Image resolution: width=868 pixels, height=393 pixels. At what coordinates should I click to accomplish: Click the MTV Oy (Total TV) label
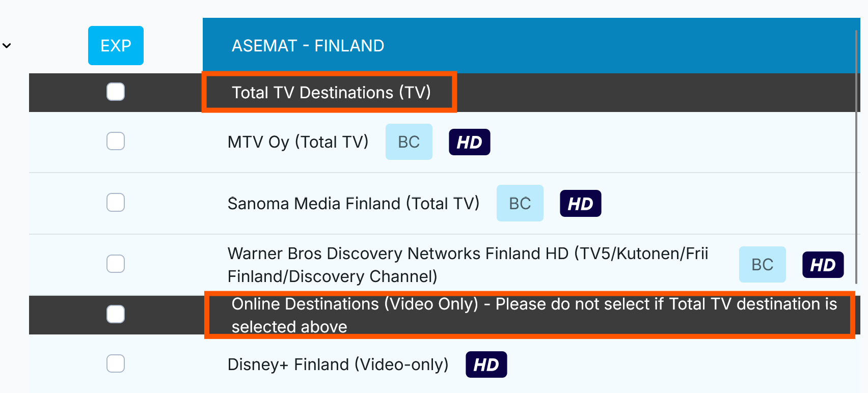tap(298, 142)
